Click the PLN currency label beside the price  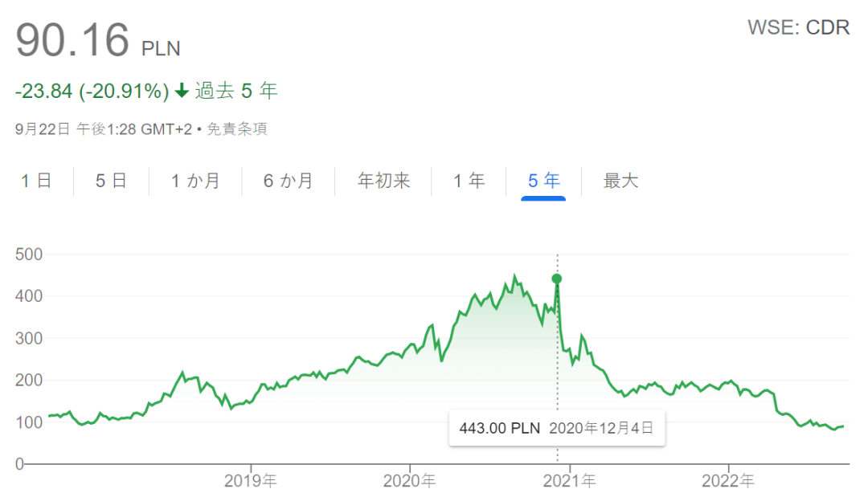click(161, 49)
